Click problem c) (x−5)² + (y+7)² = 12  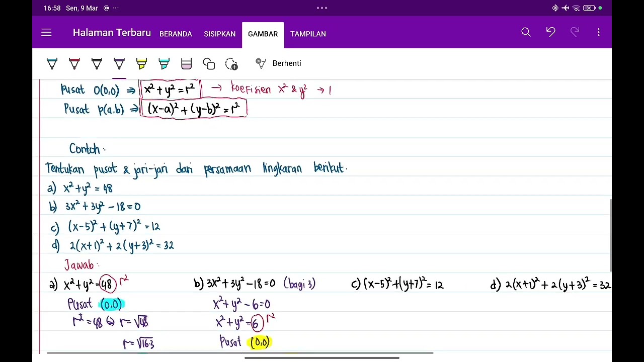tap(106, 227)
